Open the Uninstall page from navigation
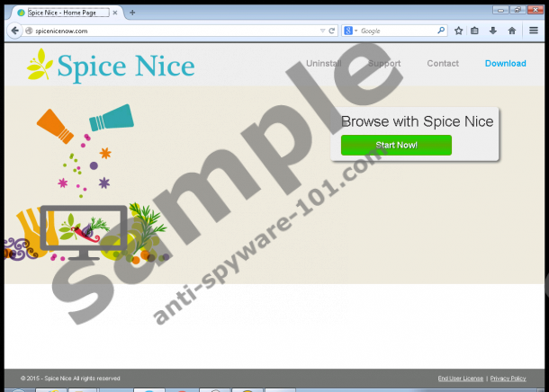This screenshot has height=392, width=549. (x=323, y=64)
